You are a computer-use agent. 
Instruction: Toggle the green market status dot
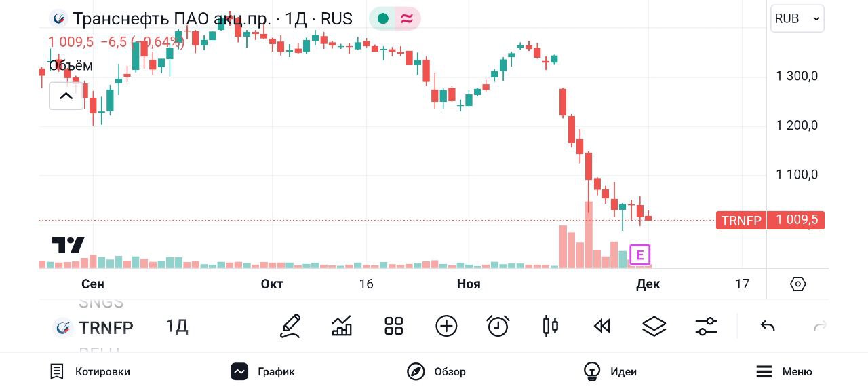click(383, 19)
